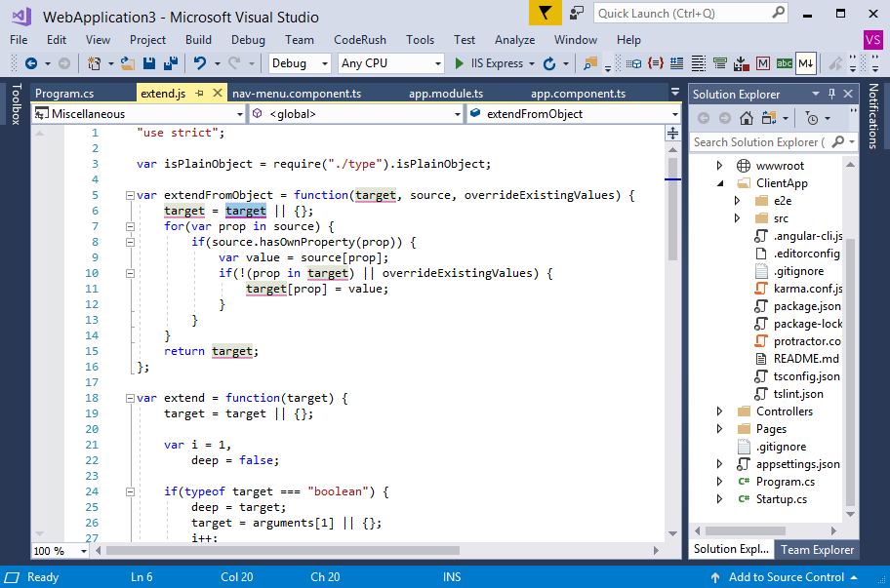Viewport: 890px width, 588px height.
Task: Click the Home icon in Solution Explorer
Action: click(x=746, y=118)
